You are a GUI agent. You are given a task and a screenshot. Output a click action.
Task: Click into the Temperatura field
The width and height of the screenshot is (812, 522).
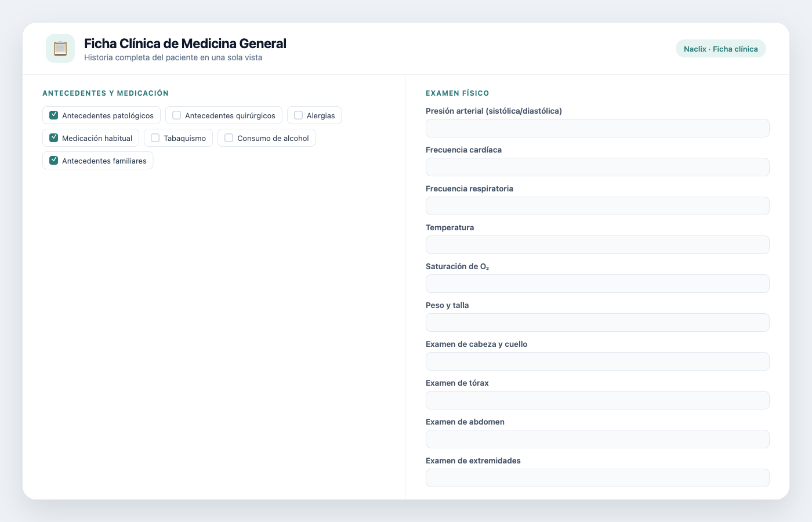pos(597,245)
